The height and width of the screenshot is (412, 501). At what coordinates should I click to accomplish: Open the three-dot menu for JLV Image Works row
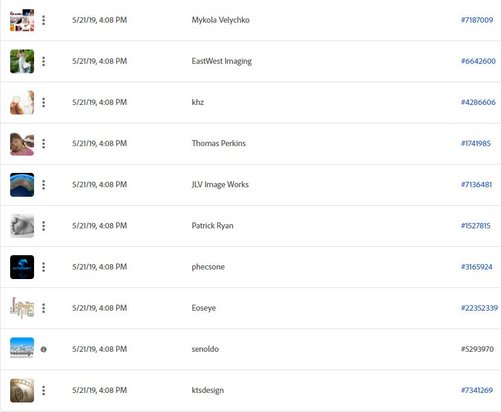pos(44,185)
